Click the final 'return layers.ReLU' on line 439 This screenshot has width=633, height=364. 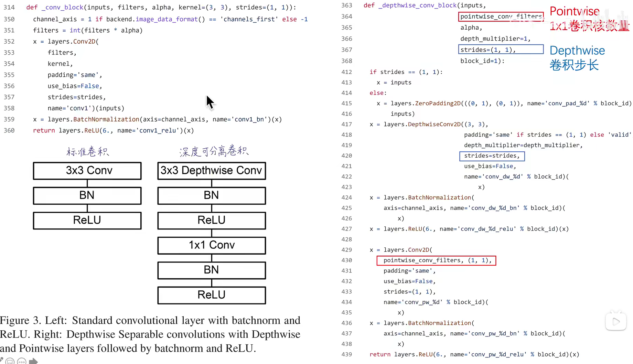click(401, 354)
